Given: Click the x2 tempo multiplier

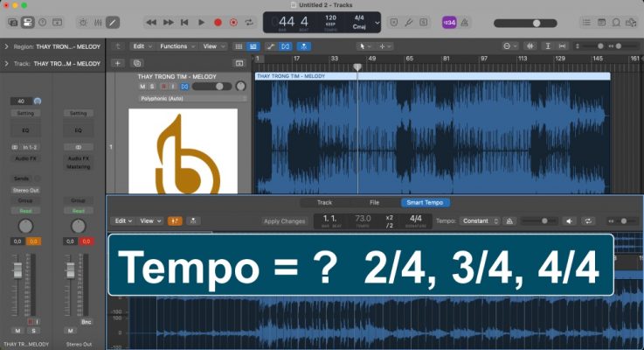Looking at the screenshot, I should point(390,218).
